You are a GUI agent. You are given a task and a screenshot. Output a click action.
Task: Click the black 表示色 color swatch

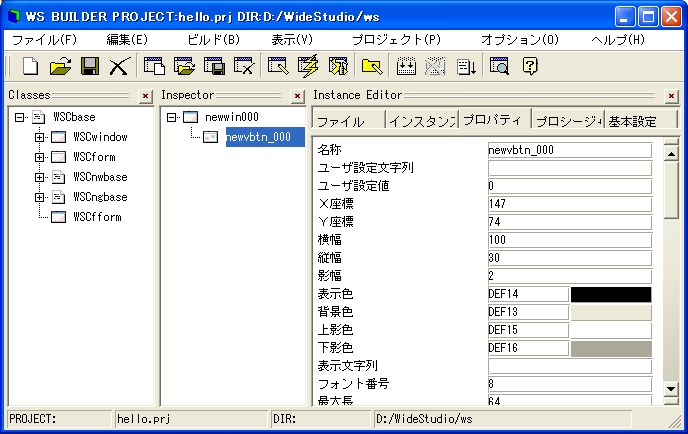point(611,294)
